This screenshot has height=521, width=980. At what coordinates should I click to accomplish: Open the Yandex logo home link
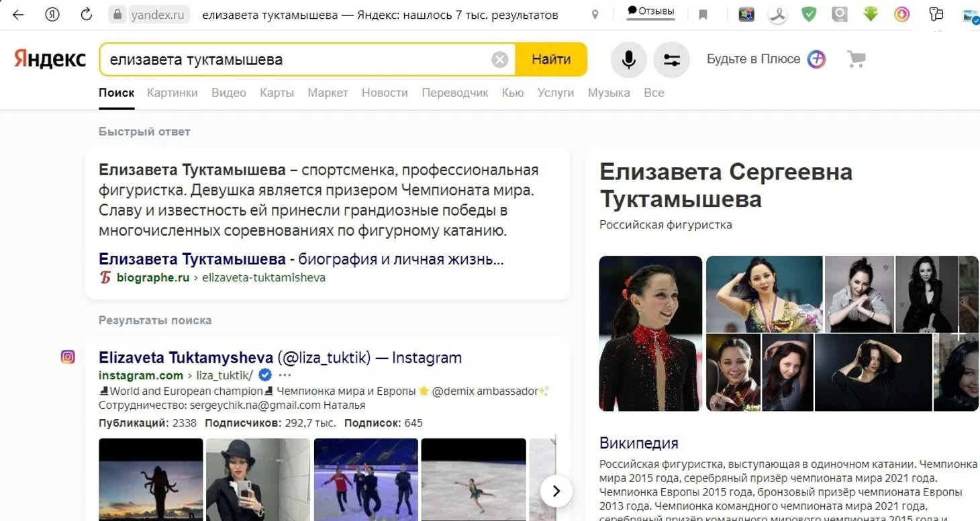pyautogui.click(x=50, y=59)
